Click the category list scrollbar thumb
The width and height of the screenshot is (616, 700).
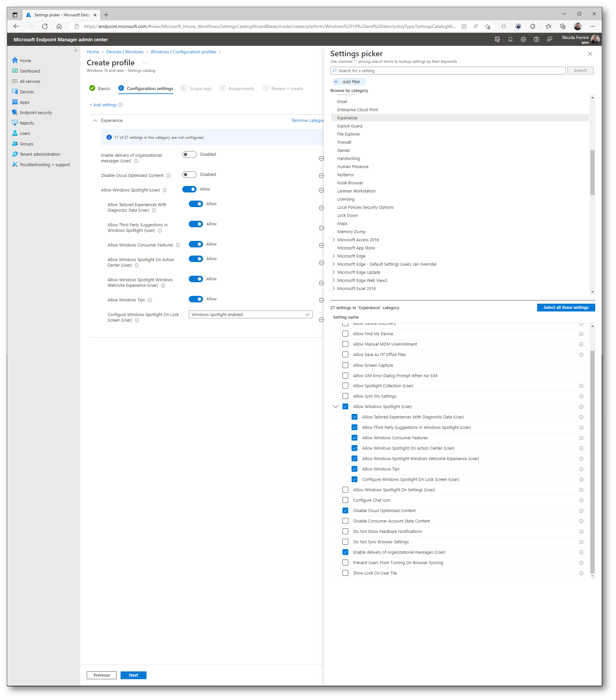pos(592,173)
